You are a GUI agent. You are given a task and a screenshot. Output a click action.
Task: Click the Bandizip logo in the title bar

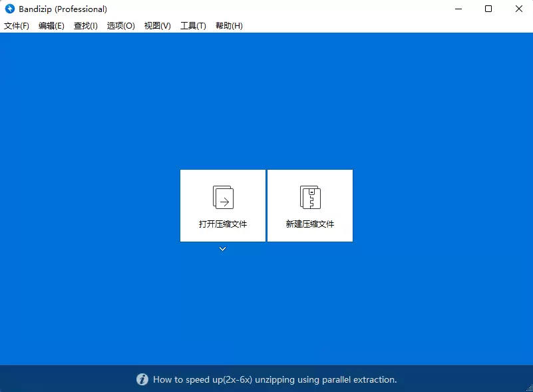(x=10, y=9)
